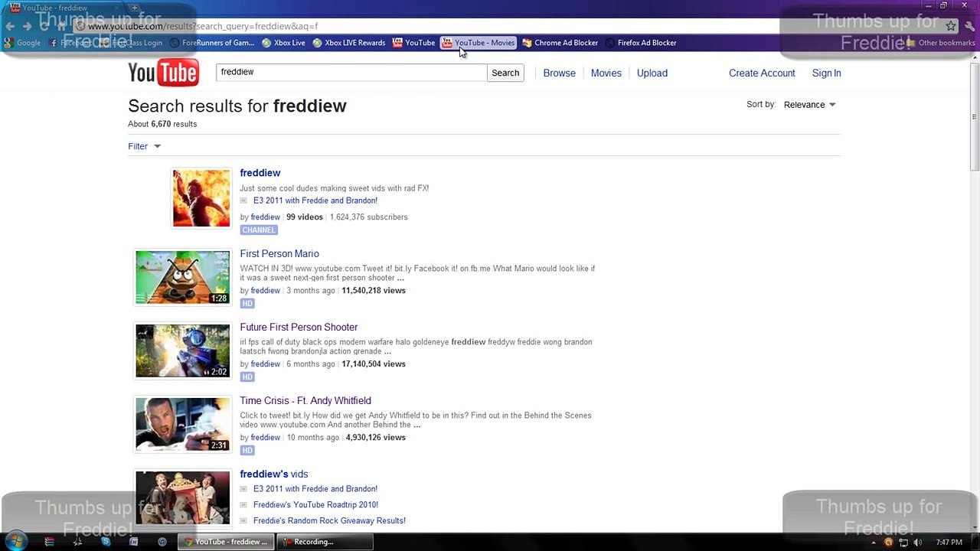This screenshot has width=980, height=551.
Task: Open E3 2011 link under freddiew channel
Action: click(315, 201)
